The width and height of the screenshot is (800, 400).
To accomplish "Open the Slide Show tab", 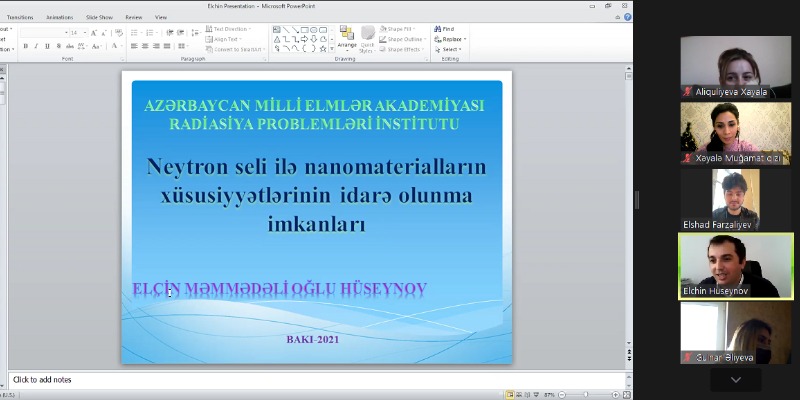I will 99,17.
